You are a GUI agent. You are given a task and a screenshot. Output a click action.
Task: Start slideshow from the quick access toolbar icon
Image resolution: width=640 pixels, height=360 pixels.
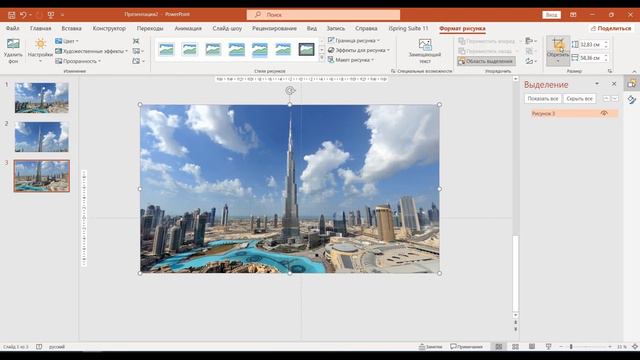51,15
